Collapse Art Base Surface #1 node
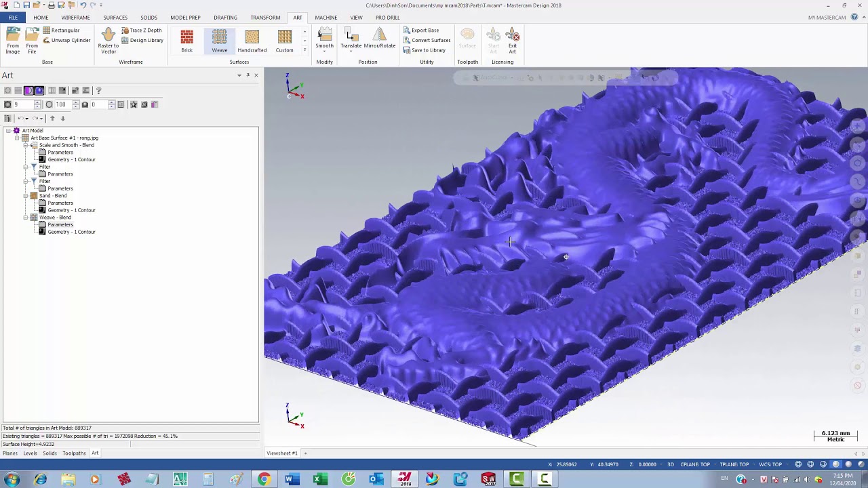The image size is (868, 488). pos(17,138)
